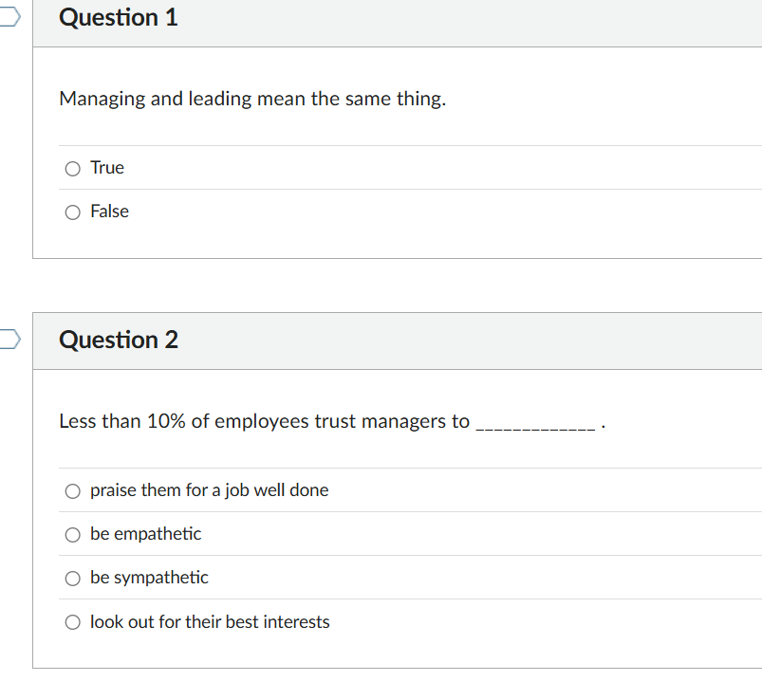Click the True answer label text
Viewport: 762px width, 700px height.
[x=107, y=167]
